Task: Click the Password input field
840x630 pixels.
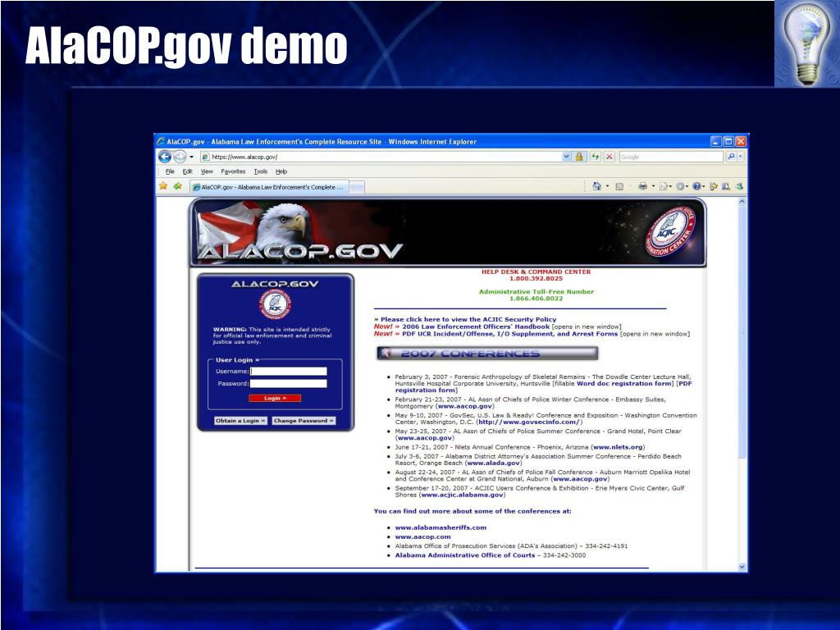Action: tap(288, 384)
